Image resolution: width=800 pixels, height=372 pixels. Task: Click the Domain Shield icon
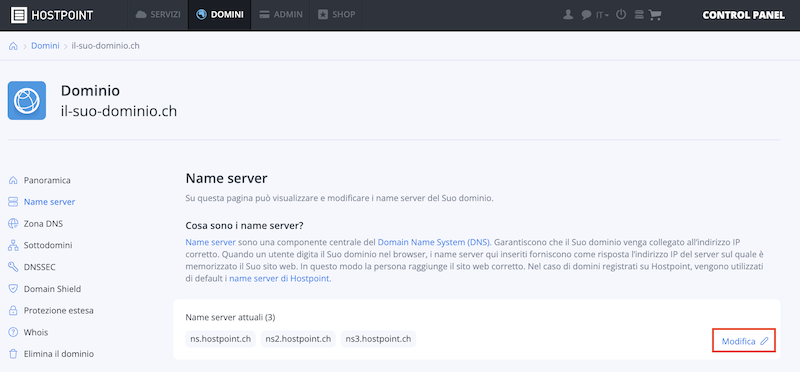click(13, 289)
